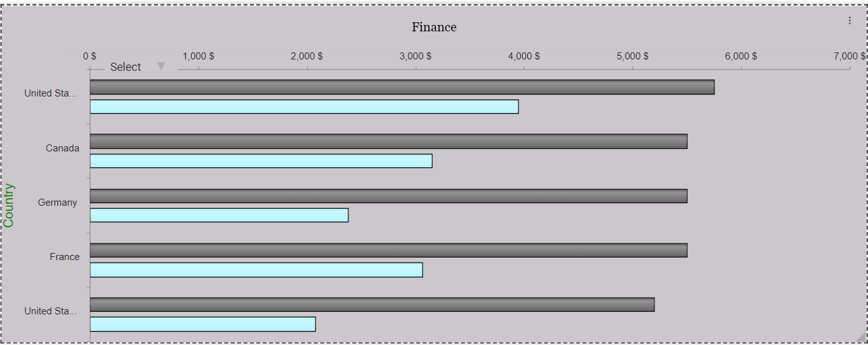Select the shortest light blue bar
This screenshot has height=345, width=868.
coord(203,324)
